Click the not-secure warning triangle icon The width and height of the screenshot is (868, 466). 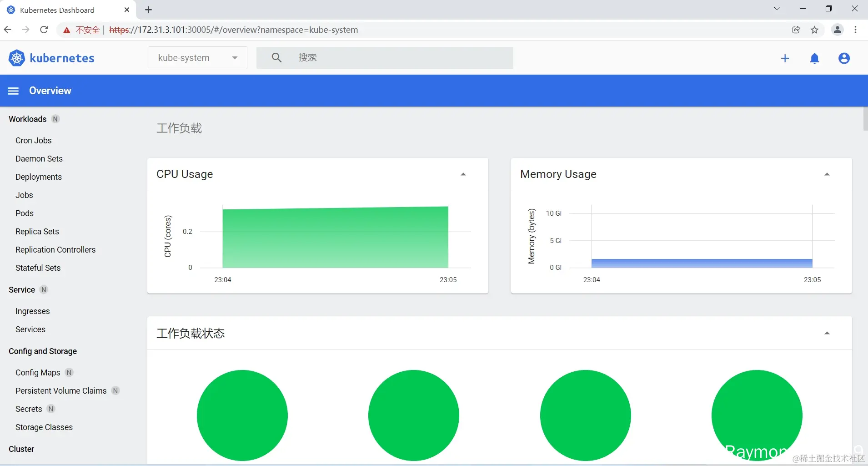67,30
